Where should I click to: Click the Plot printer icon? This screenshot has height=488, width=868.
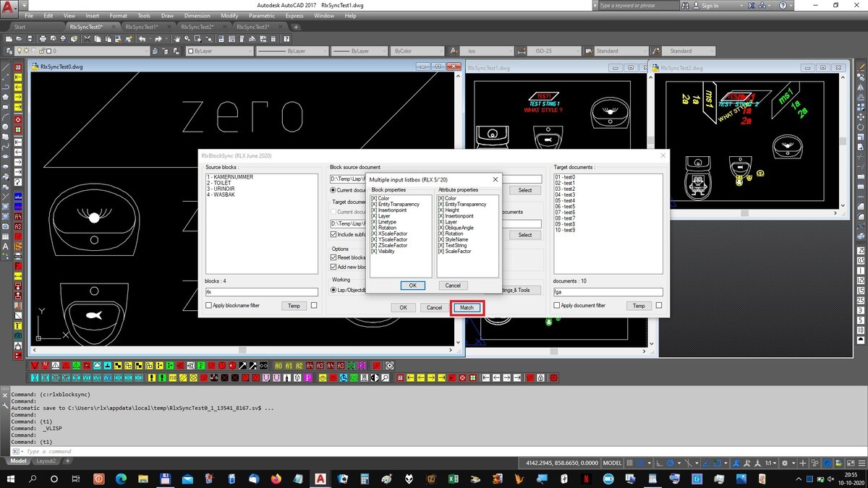43,38
